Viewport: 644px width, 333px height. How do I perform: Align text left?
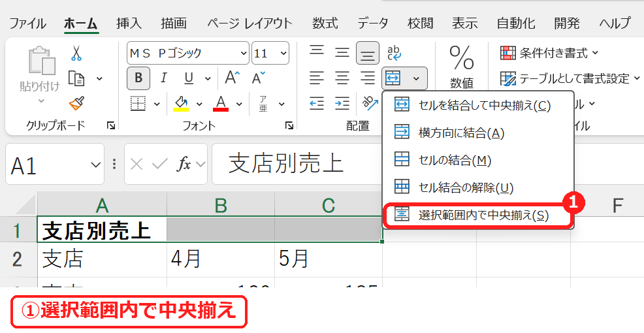pyautogui.click(x=317, y=78)
